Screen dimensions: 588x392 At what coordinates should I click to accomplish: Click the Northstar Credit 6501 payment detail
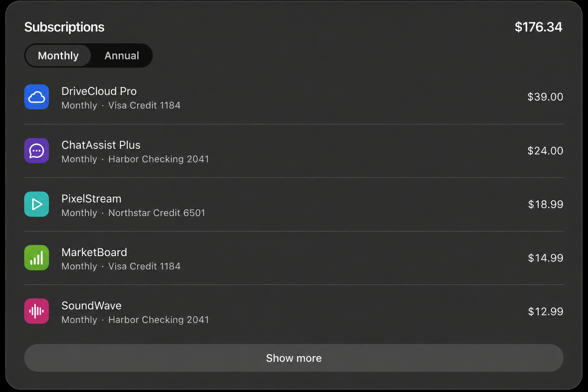(x=157, y=213)
